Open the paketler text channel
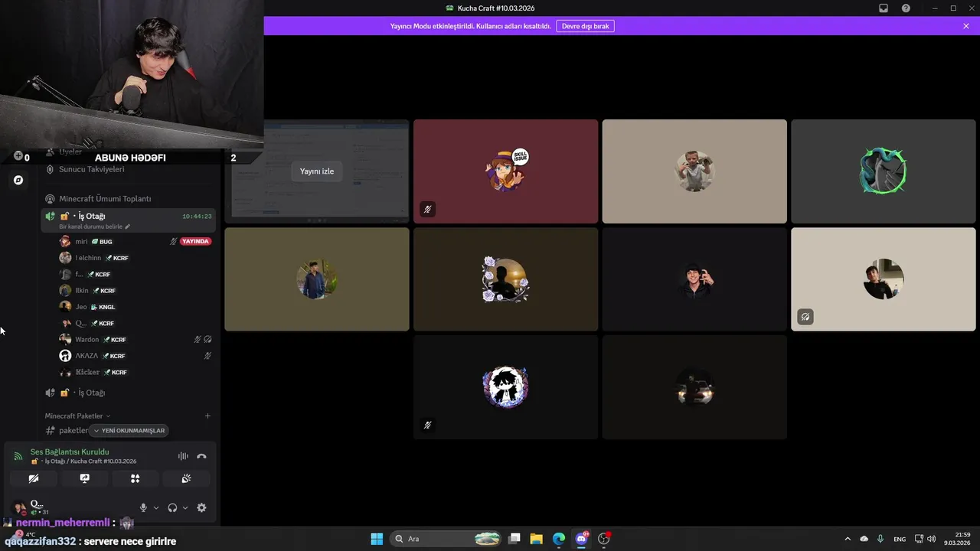This screenshot has height=551, width=980. (73, 430)
